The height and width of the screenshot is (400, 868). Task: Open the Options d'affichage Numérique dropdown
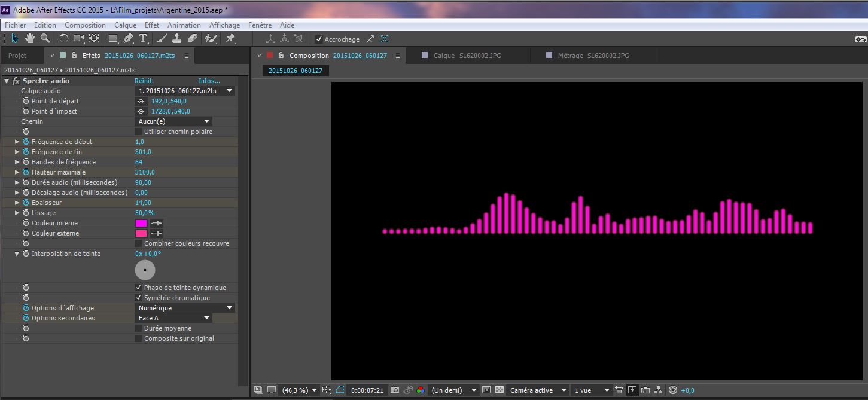pyautogui.click(x=185, y=308)
